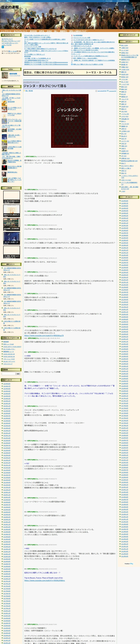140x644 pixels.
Task: Open マダミスマニア link
Action: (x=8, y=364)
